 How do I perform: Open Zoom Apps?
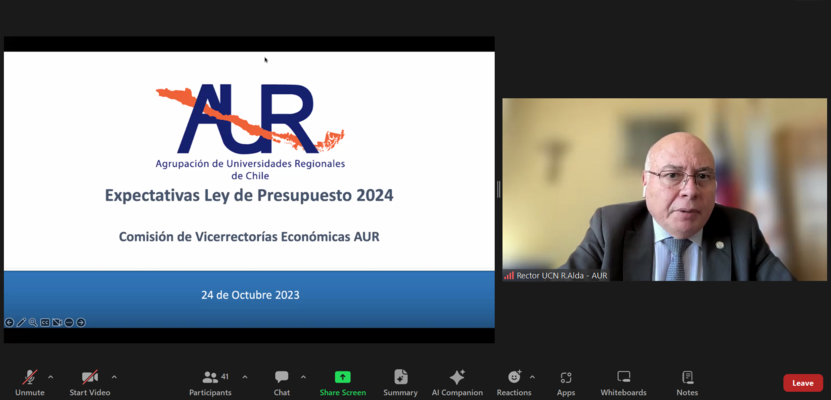[x=566, y=383]
